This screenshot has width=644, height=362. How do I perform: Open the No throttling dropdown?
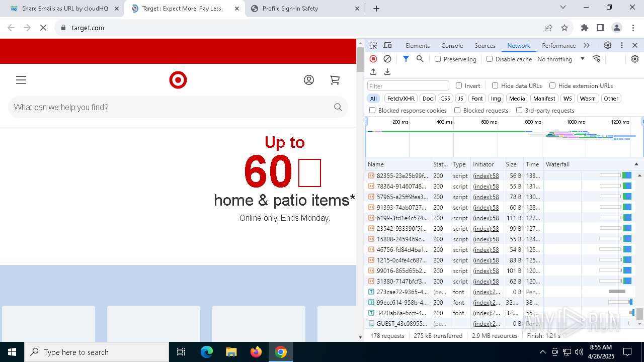[561, 59]
